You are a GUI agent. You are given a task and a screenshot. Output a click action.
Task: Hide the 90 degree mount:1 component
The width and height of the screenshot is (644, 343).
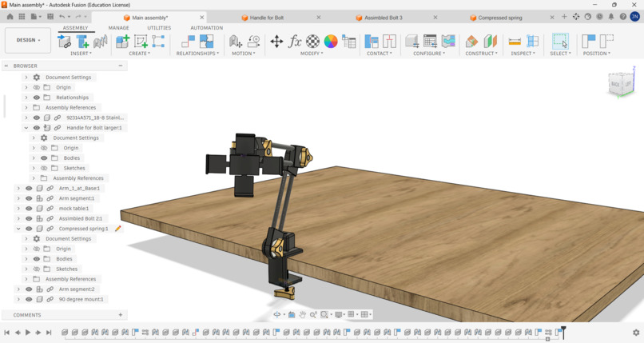(29, 300)
